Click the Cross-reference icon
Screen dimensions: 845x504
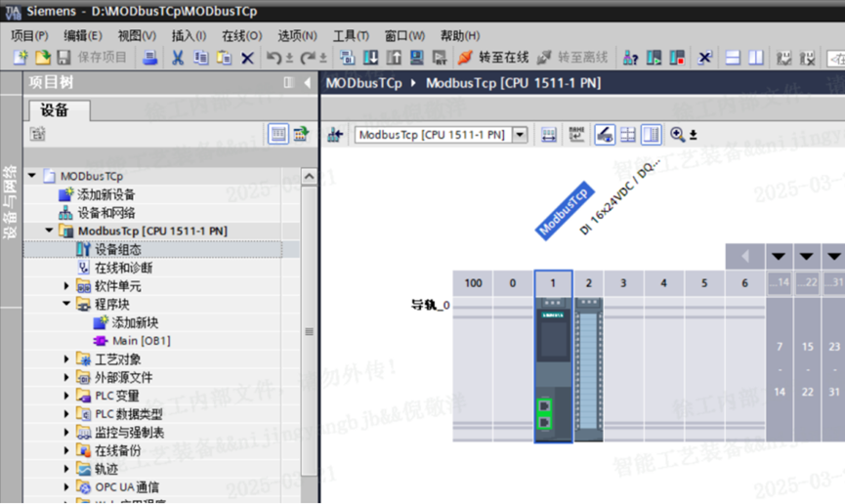(x=705, y=57)
